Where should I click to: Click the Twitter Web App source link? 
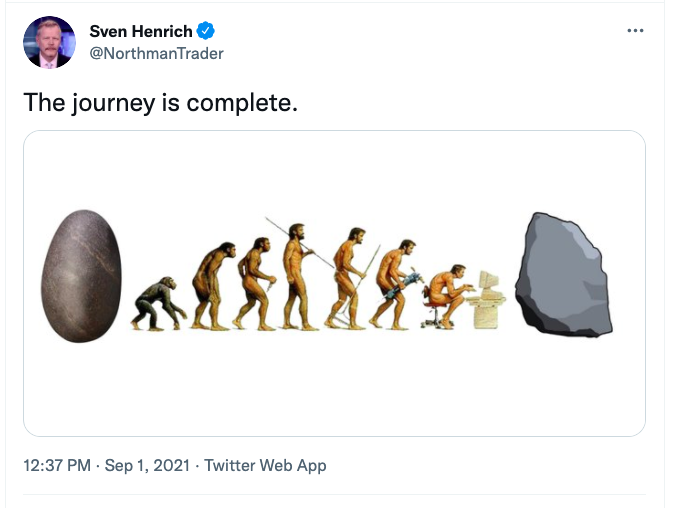[265, 465]
